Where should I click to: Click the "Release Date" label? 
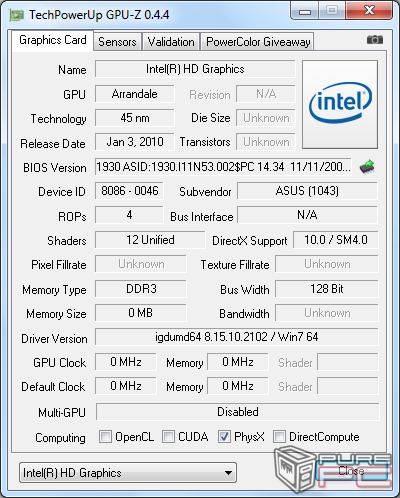[x=53, y=144]
